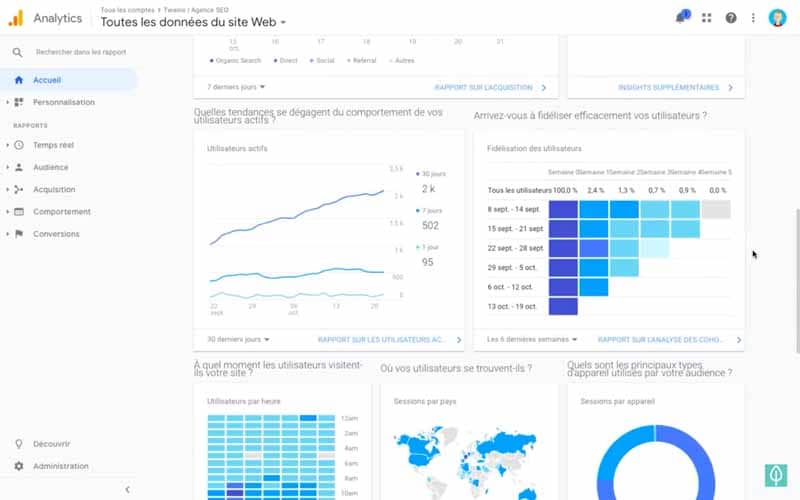Click the Sessions par pays world map
800x500 pixels.
click(465, 462)
